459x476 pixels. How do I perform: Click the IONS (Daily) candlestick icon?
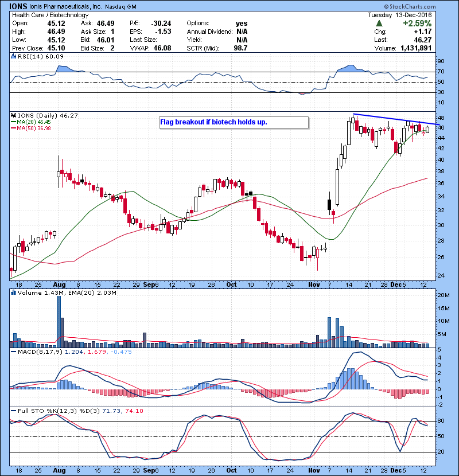click(13, 115)
